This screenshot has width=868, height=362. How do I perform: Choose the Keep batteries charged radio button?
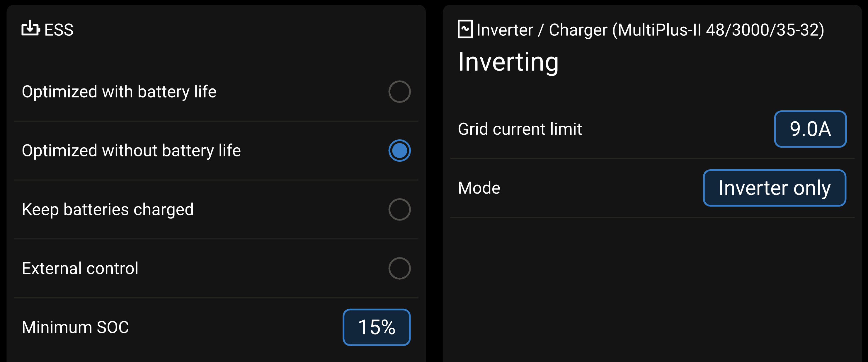(x=399, y=209)
